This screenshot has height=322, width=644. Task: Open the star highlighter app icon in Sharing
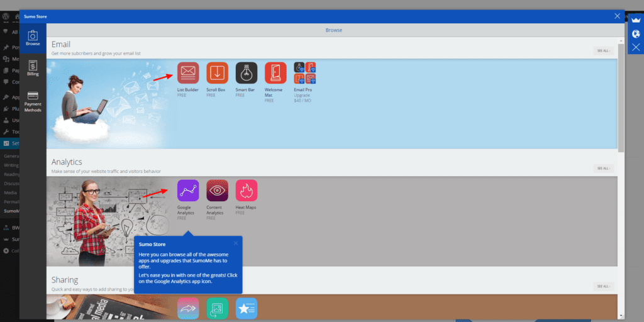click(x=247, y=308)
